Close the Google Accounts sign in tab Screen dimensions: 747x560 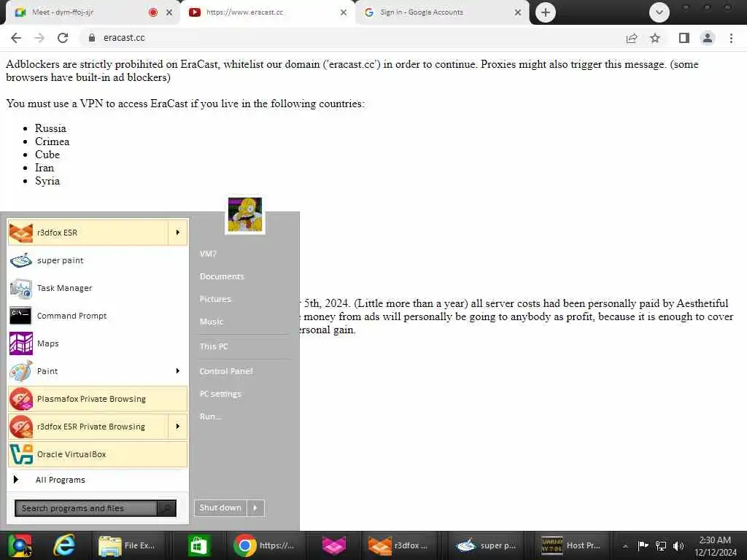[x=518, y=12]
